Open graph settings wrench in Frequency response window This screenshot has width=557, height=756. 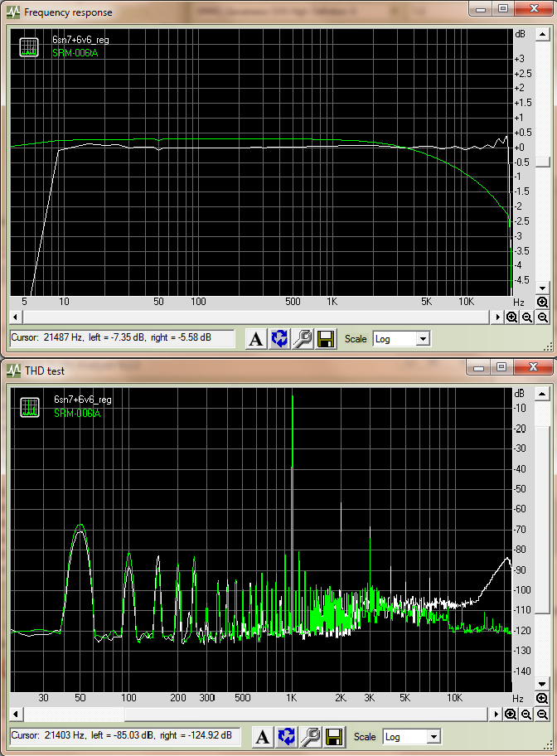point(303,339)
